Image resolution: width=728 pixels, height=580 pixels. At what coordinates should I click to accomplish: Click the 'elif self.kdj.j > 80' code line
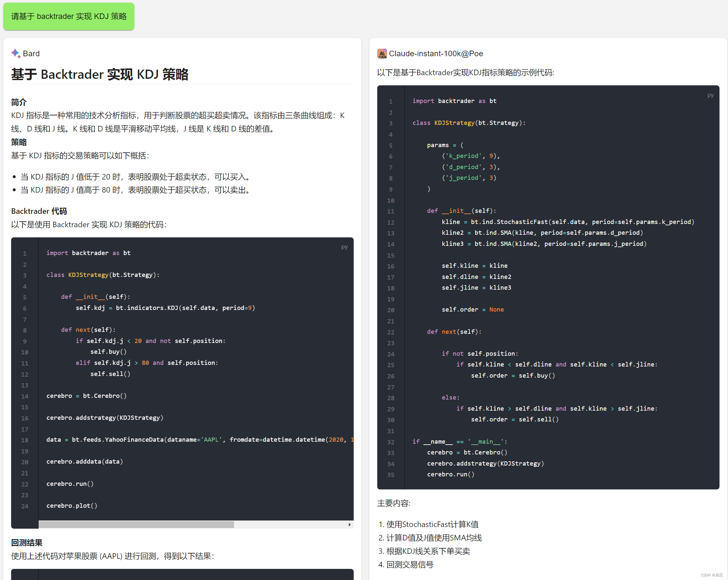coord(147,363)
